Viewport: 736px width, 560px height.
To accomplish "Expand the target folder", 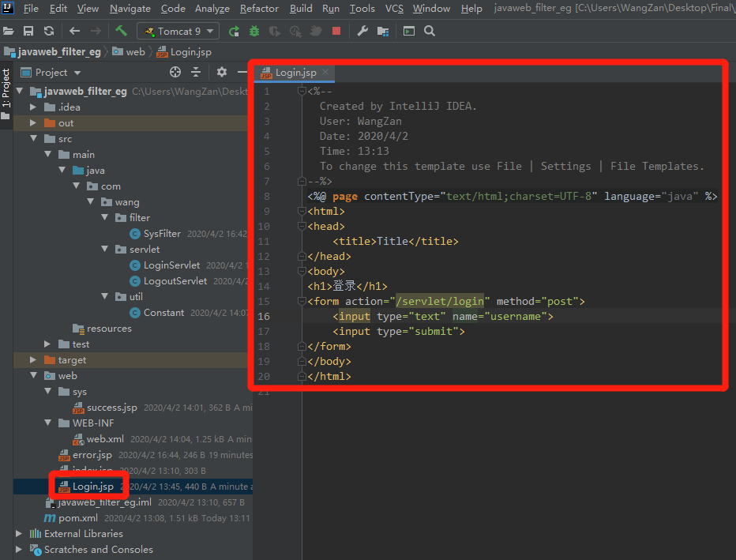I will (x=33, y=359).
